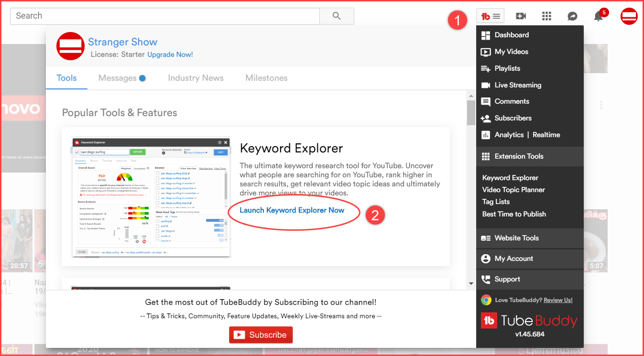Expand Website Tools section

(530, 238)
